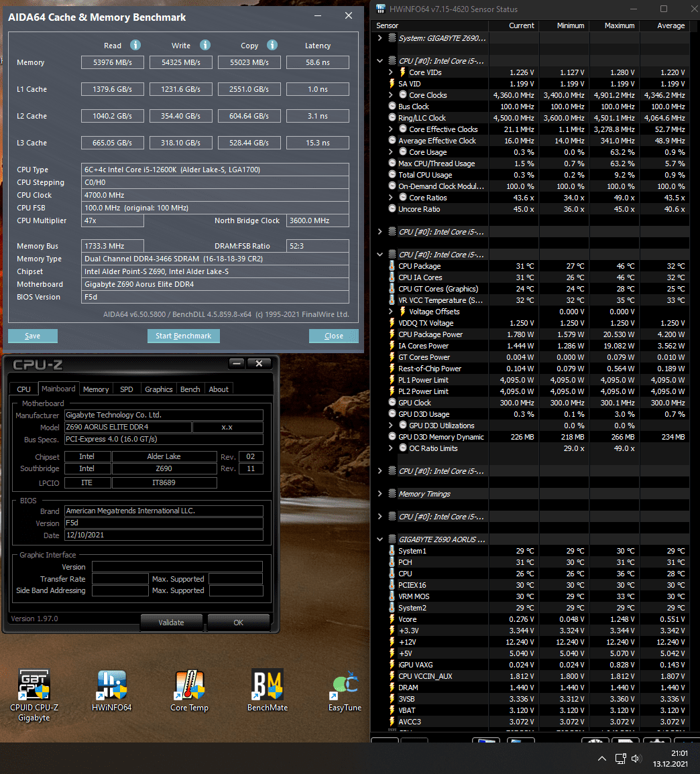The width and height of the screenshot is (700, 774).
Task: Click Save in AIDA64 benchmark window
Action: (33, 336)
